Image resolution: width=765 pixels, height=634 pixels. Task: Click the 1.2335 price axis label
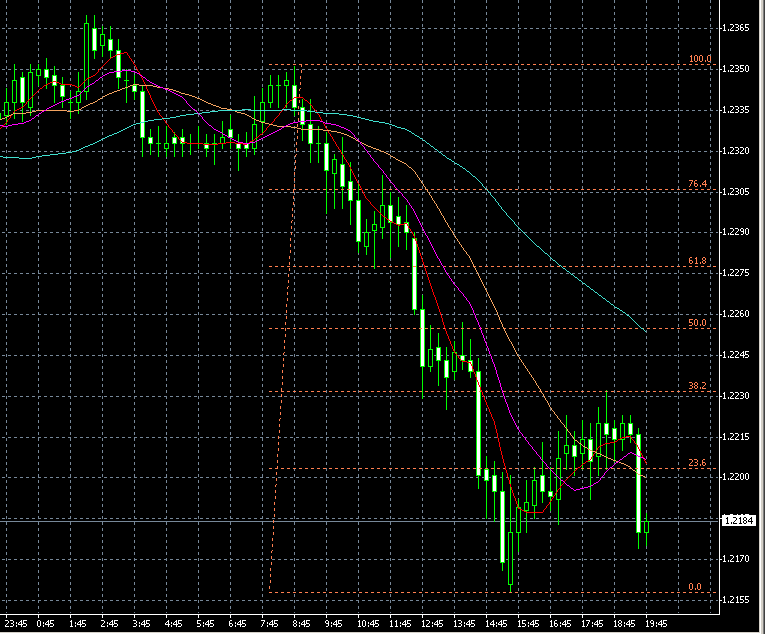(x=736, y=110)
